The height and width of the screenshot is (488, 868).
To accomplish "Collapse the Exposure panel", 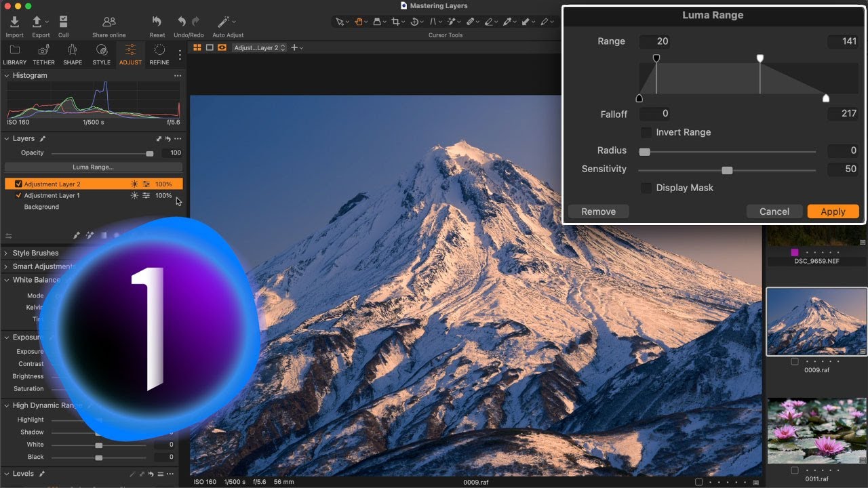I will tap(6, 338).
